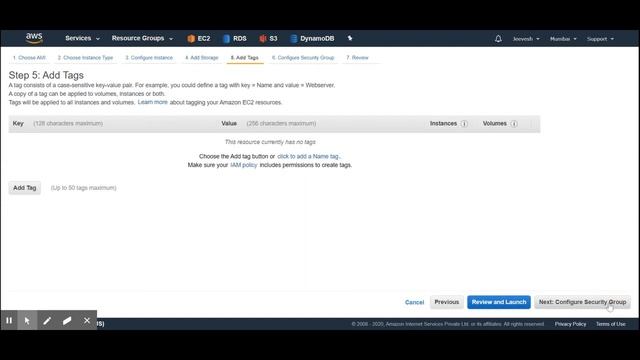This screenshot has width=640, height=360.
Task: Go to step 4 Add Storage
Action: [x=202, y=58]
